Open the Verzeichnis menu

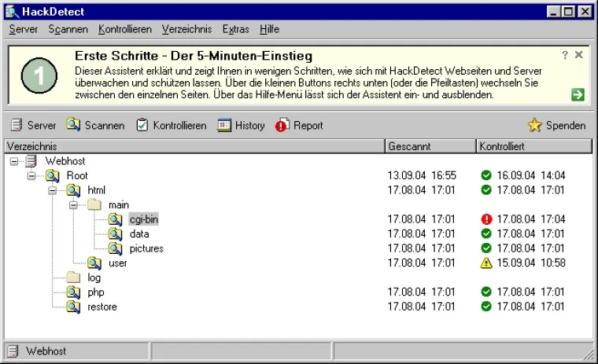tap(186, 29)
